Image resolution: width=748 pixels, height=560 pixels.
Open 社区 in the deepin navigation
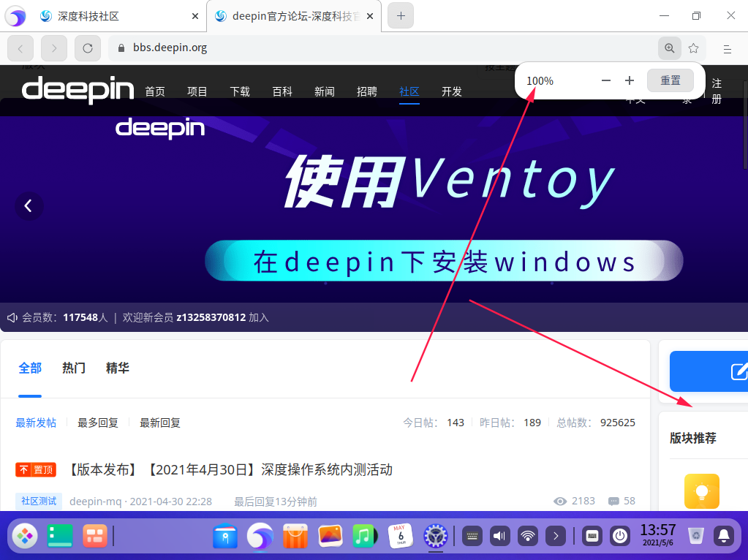(x=409, y=91)
